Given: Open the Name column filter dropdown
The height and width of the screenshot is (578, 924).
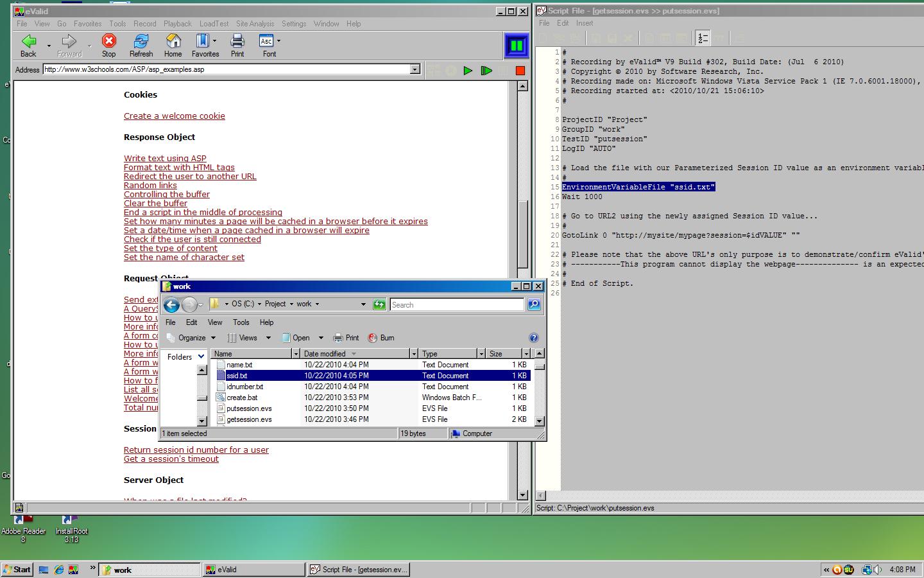Looking at the screenshot, I should pos(296,354).
